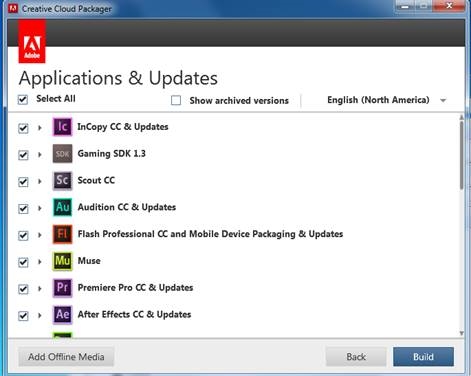Click the list scrollbar thumb
The height and width of the screenshot is (376, 471).
click(461, 155)
